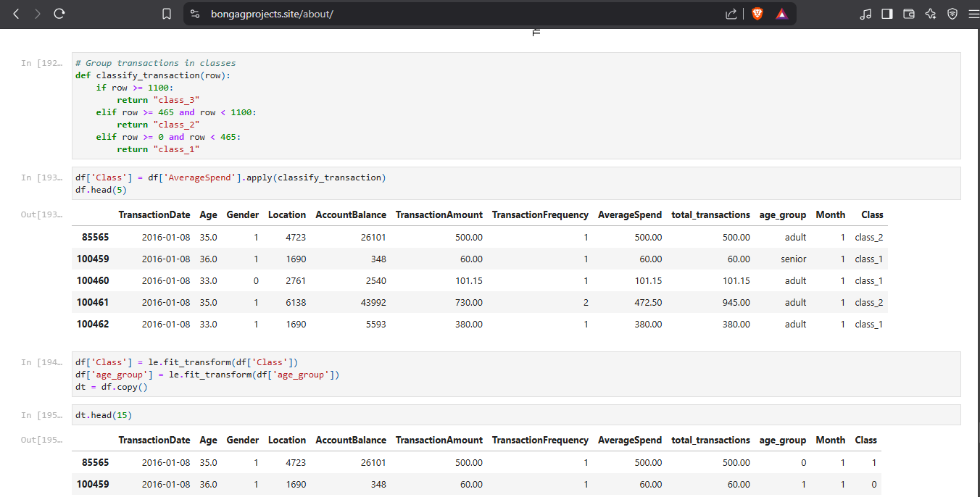This screenshot has height=497, width=980.
Task: Click row index 100460
Action: click(93, 280)
